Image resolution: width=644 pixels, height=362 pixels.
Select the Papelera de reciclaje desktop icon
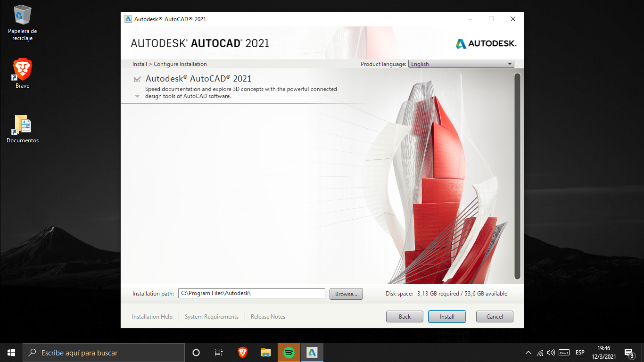click(x=22, y=23)
